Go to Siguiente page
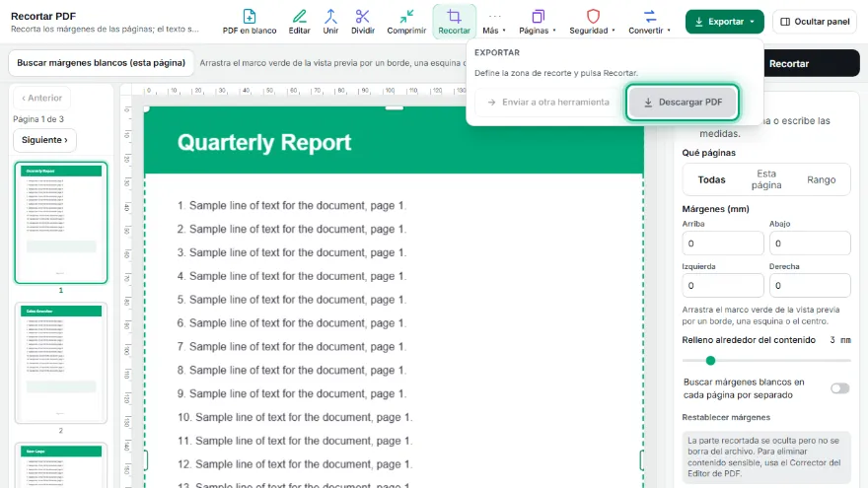The image size is (868, 488). (x=44, y=140)
